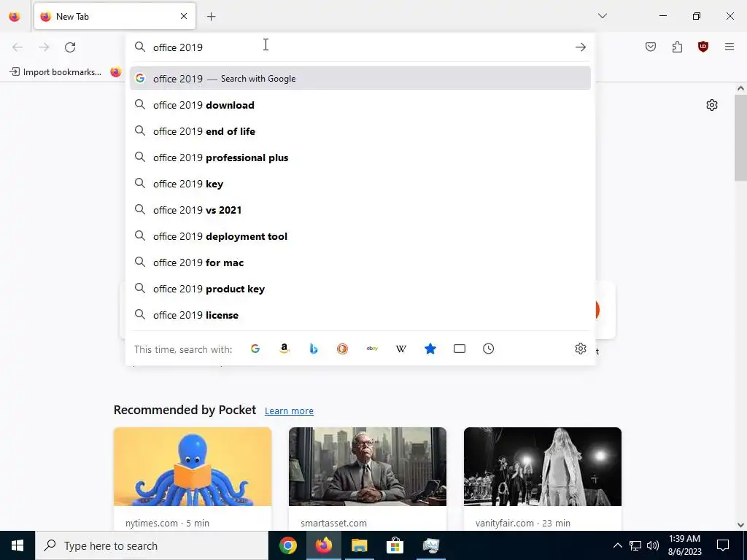Search this time with Bing icon
The image size is (747, 560).
coord(314,349)
